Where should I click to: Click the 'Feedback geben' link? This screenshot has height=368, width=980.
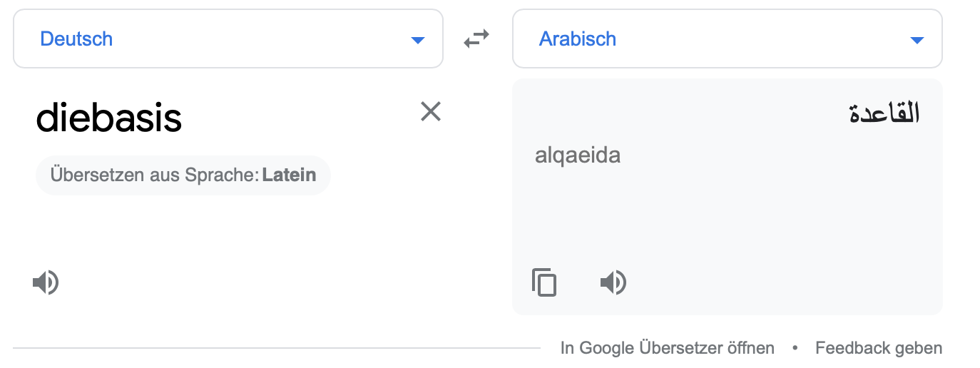pyautogui.click(x=879, y=348)
